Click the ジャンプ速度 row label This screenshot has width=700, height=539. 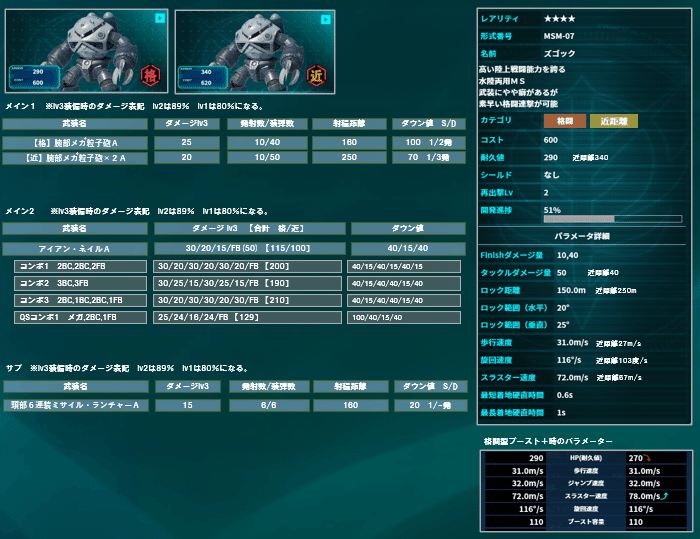[586, 483]
